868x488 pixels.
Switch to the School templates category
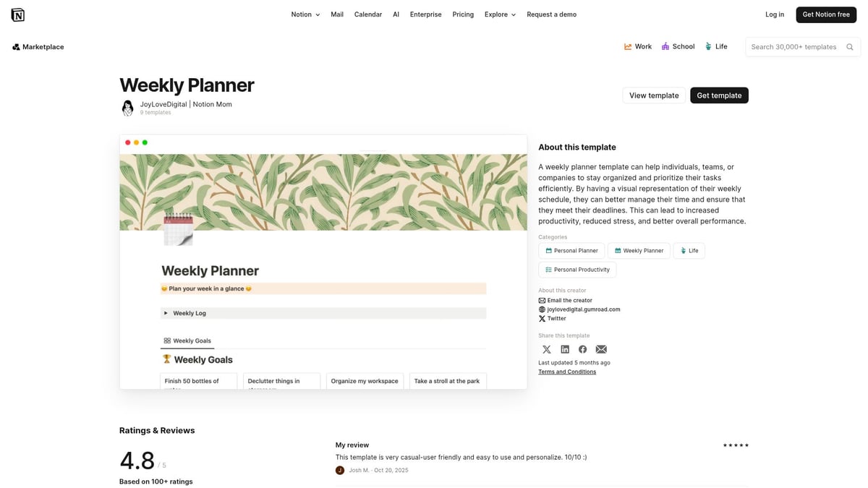[x=678, y=46]
